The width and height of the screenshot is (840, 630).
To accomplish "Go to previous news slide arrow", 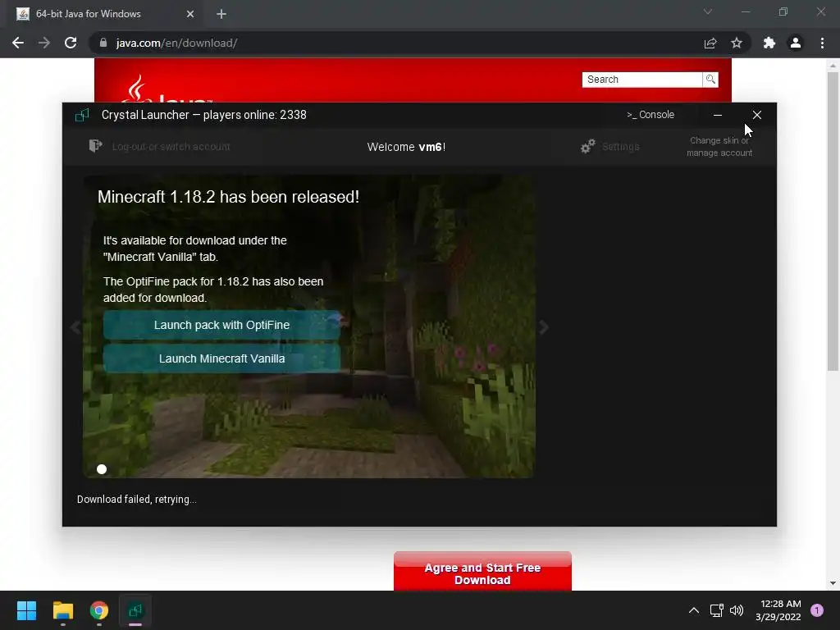I will tap(75, 327).
